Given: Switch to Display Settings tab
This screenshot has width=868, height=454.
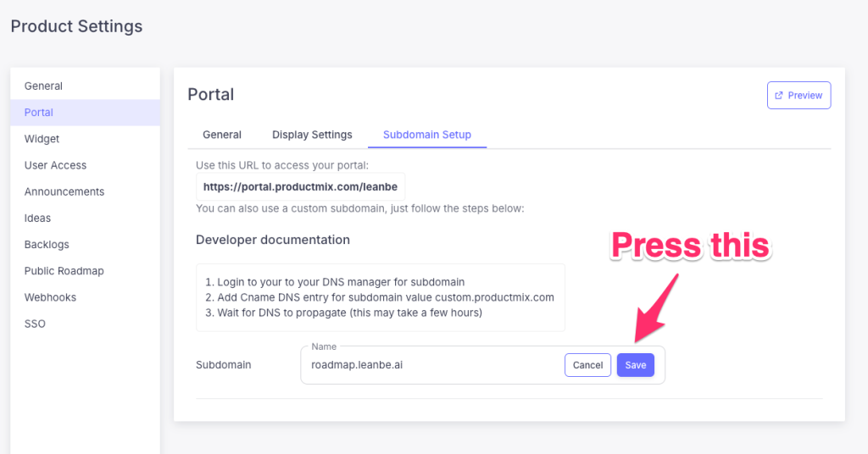Looking at the screenshot, I should coord(312,135).
